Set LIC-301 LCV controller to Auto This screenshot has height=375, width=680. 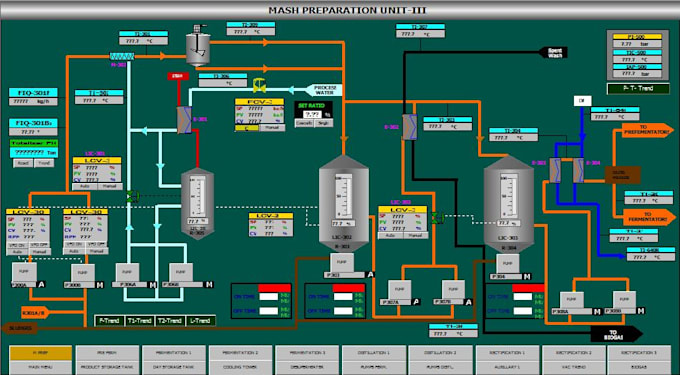85,186
